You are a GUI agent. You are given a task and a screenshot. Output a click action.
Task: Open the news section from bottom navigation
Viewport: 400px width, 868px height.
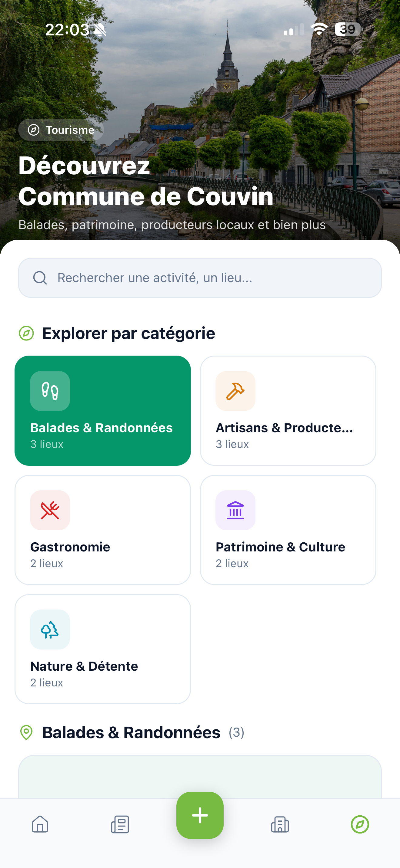(120, 825)
